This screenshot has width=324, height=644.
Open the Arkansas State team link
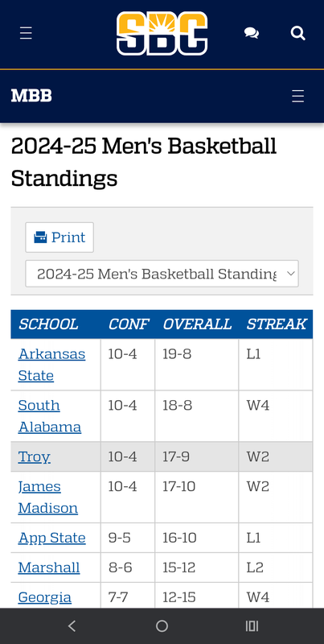pyautogui.click(x=51, y=365)
